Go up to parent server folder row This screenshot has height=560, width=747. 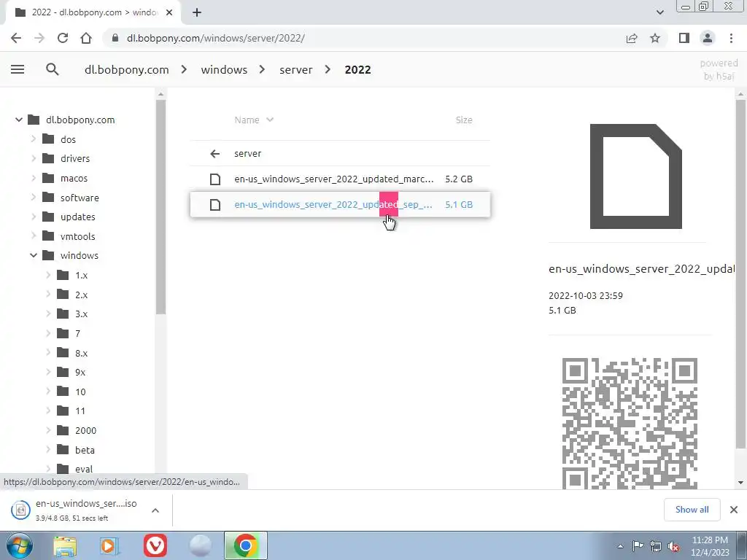point(340,153)
